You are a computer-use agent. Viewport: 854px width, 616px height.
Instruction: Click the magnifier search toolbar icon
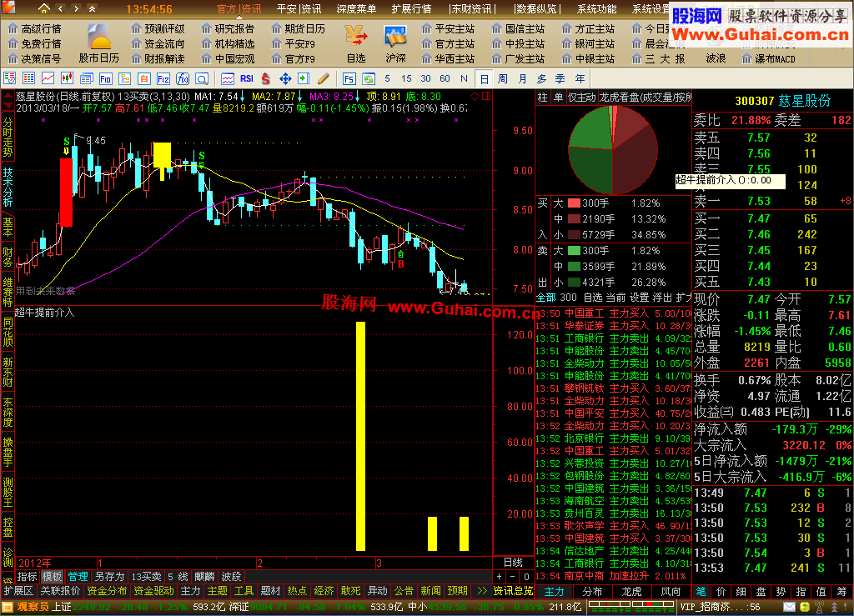click(202, 79)
